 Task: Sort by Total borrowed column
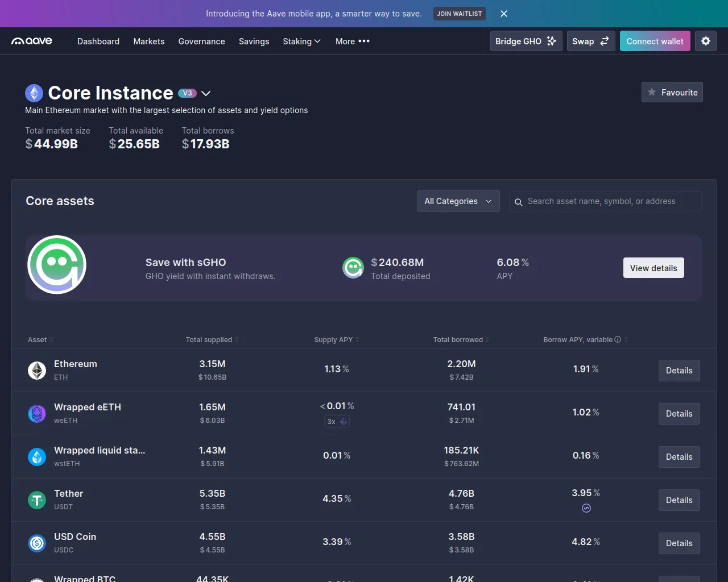point(461,339)
